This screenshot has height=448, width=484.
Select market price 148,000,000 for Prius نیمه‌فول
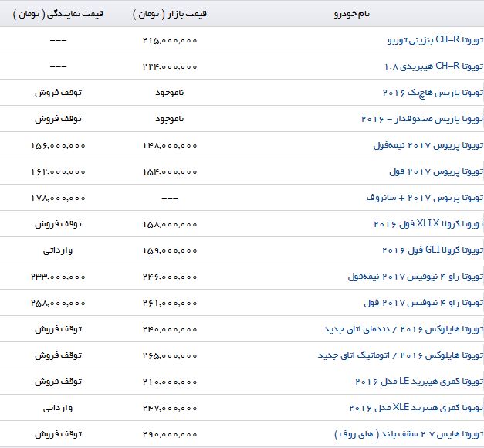coord(170,145)
